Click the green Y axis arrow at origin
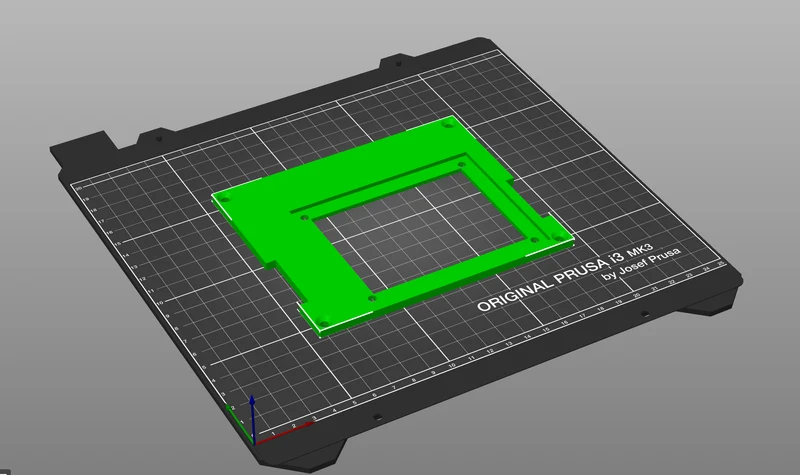800x475 pixels. coord(240,423)
